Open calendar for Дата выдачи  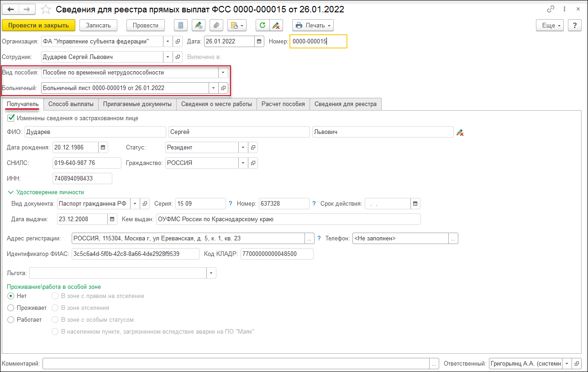[112, 219]
